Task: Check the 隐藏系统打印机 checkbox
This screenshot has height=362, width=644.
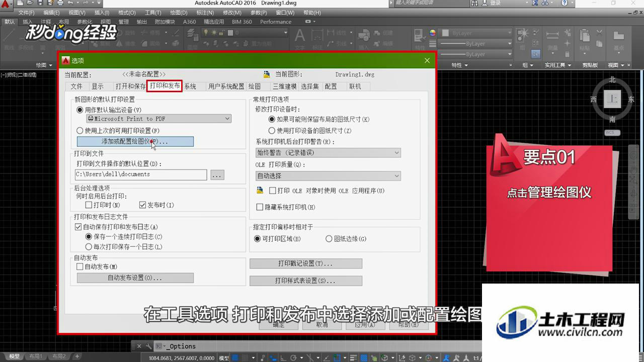Action: 260,207
